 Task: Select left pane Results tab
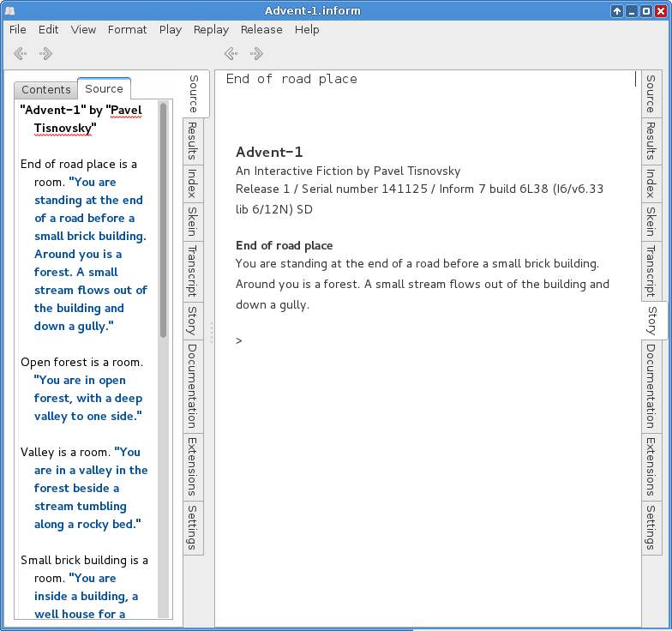192,141
